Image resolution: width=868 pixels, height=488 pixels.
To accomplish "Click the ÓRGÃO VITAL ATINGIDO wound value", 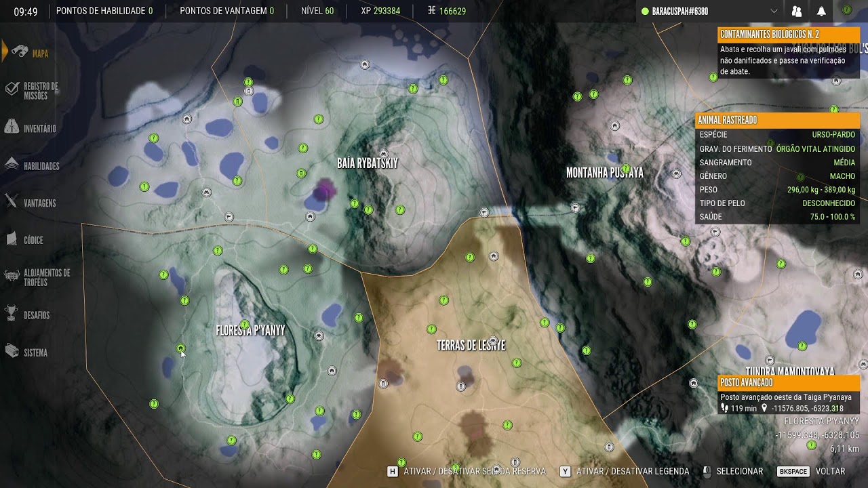I will click(816, 148).
